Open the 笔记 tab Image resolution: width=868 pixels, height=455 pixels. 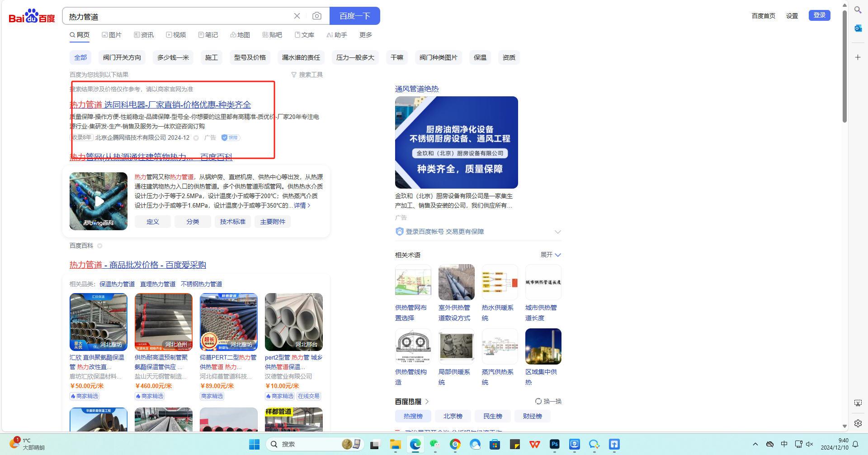[x=208, y=35]
